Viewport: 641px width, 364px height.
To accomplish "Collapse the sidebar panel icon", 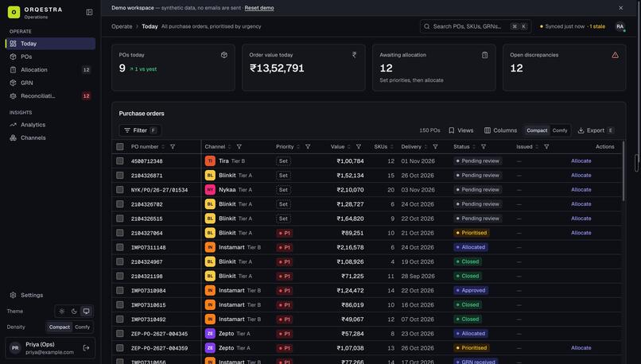I will pyautogui.click(x=89, y=12).
